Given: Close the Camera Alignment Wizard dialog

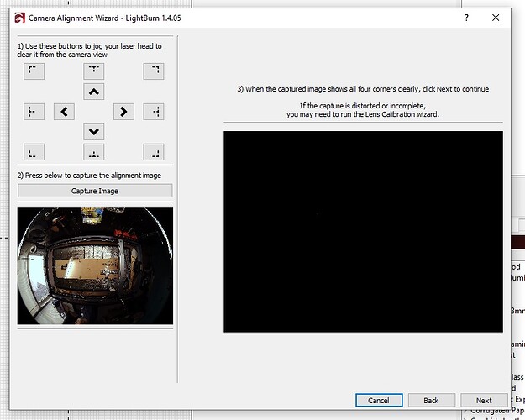Looking at the screenshot, I should click(496, 18).
